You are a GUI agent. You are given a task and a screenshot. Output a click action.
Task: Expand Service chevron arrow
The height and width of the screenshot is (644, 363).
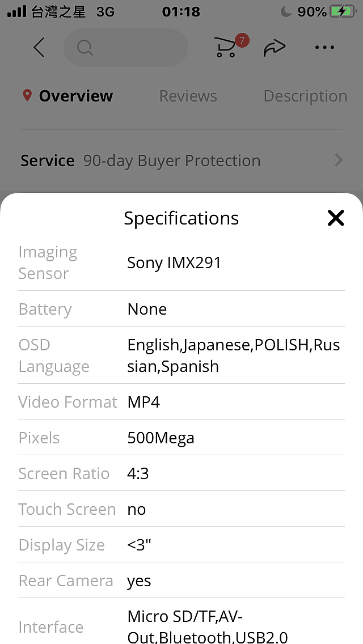click(339, 160)
